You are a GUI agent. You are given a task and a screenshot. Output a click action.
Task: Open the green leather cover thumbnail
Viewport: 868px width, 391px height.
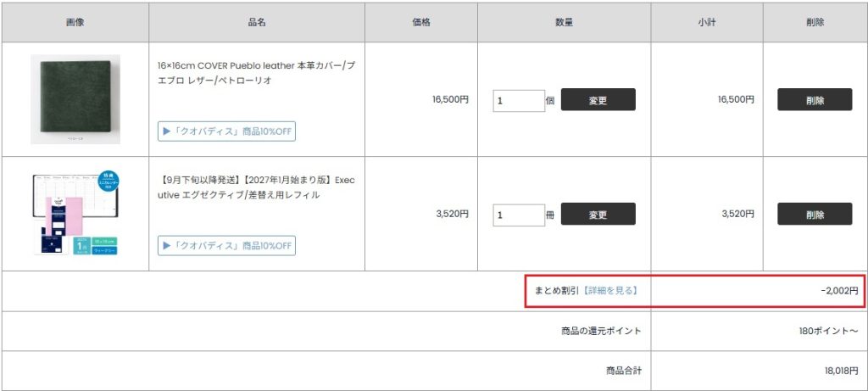pos(75,99)
